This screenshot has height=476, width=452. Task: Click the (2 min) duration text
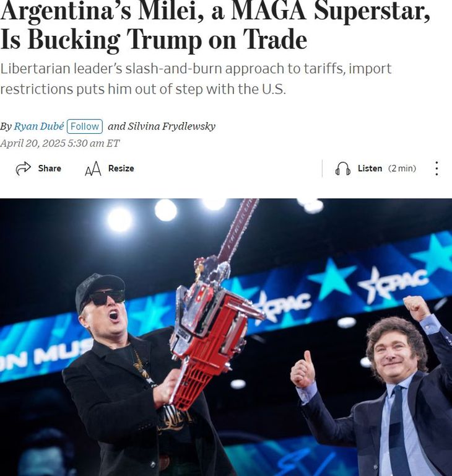[402, 168]
